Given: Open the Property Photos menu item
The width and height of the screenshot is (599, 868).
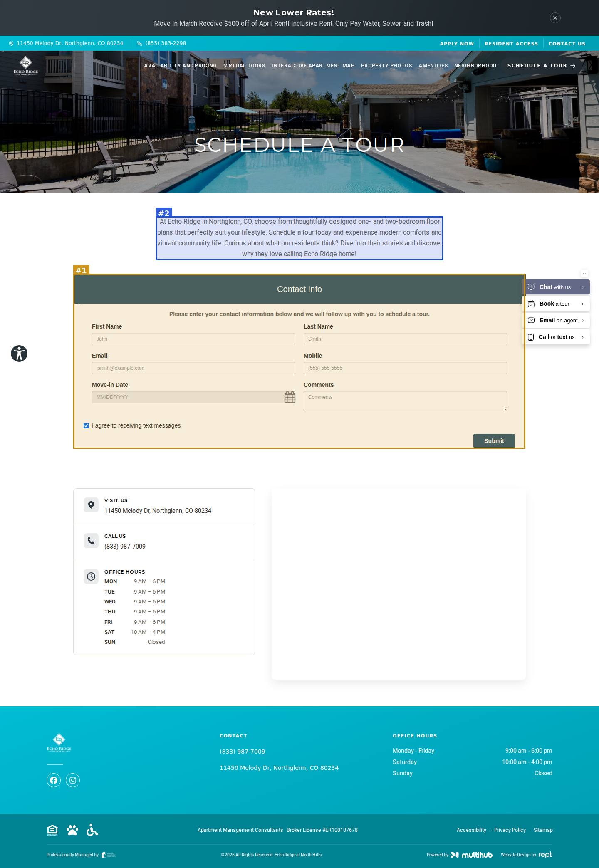Looking at the screenshot, I should pyautogui.click(x=386, y=66).
